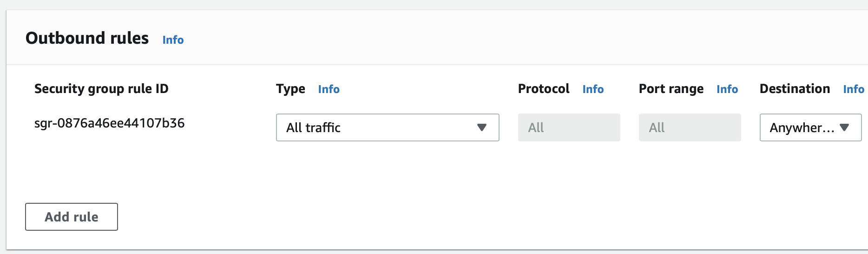Click the disabled Protocol All field
This screenshot has width=868, height=254.
[x=569, y=127]
